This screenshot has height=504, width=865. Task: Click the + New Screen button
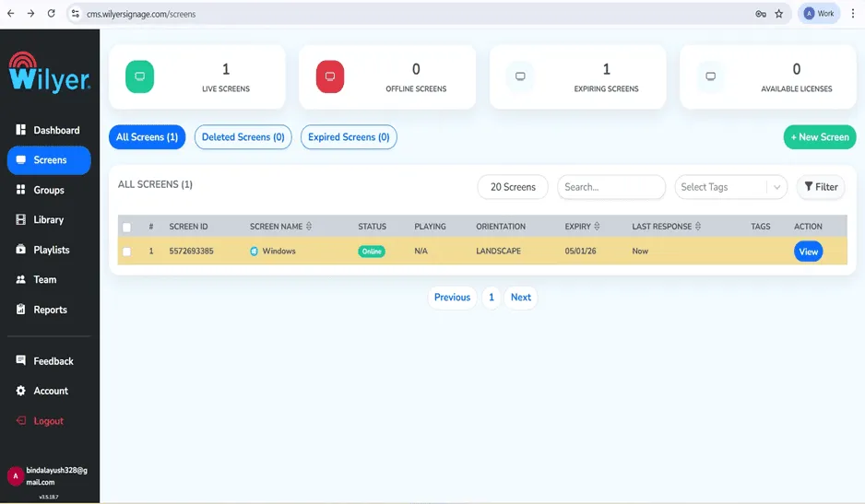(820, 136)
